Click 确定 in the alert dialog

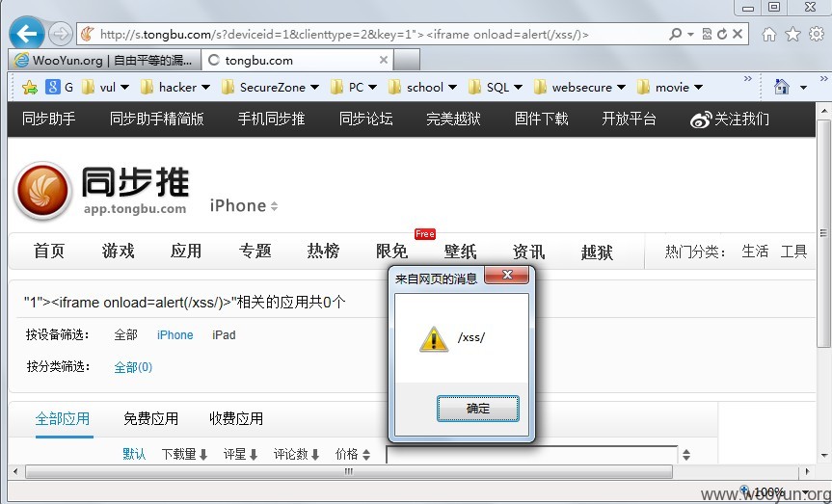[477, 409]
